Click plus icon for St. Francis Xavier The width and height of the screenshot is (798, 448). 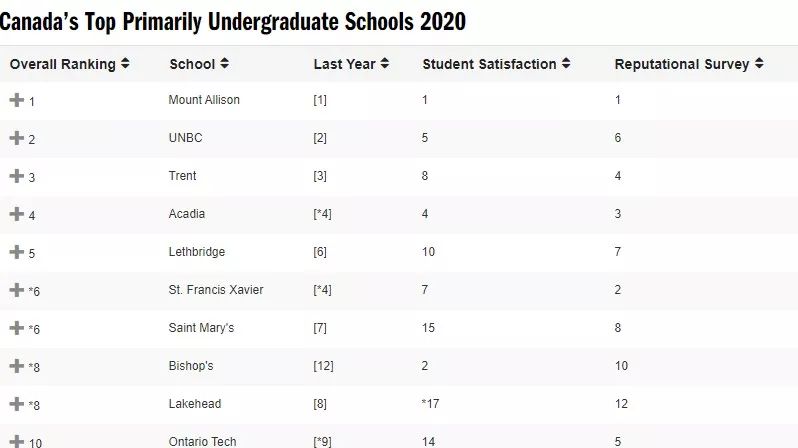pos(17,290)
